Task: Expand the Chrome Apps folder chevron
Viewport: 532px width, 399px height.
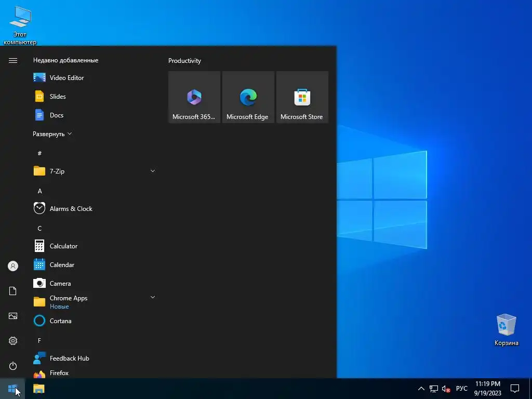Action: [153, 297]
